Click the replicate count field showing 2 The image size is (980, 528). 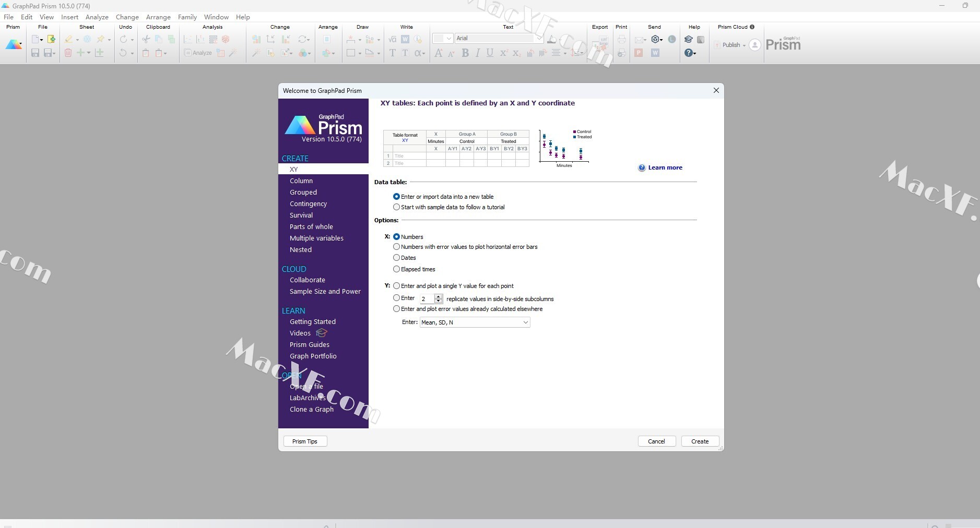[427, 299]
